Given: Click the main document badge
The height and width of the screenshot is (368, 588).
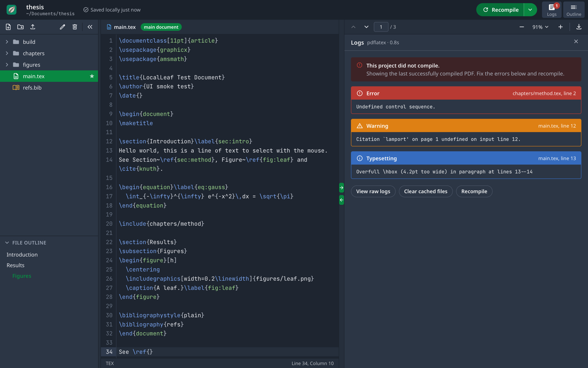Looking at the screenshot, I should pos(161,27).
